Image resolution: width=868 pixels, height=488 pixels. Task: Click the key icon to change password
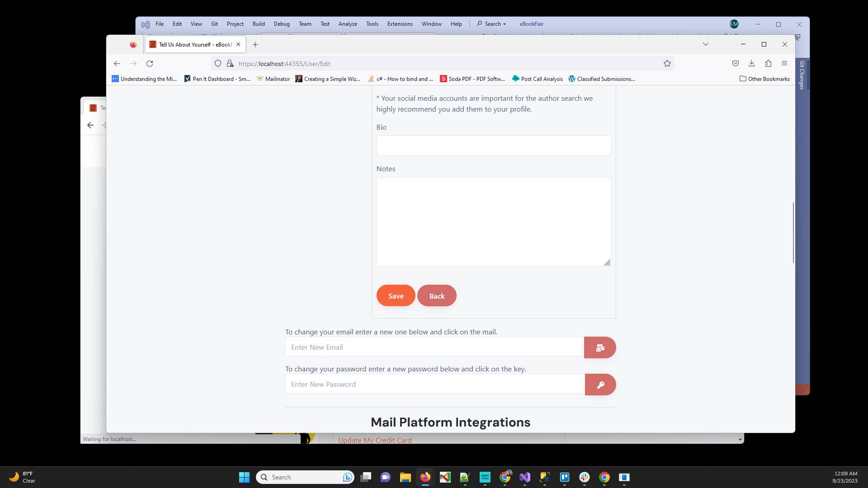600,385
